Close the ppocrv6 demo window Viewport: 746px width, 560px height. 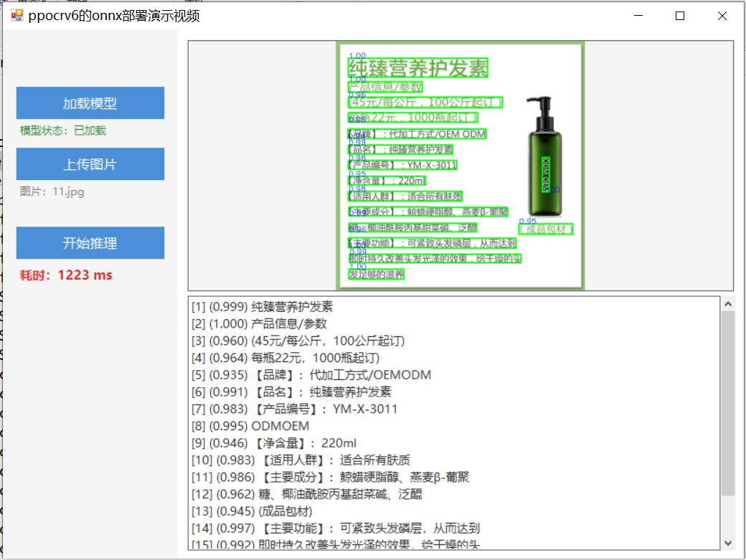click(722, 16)
